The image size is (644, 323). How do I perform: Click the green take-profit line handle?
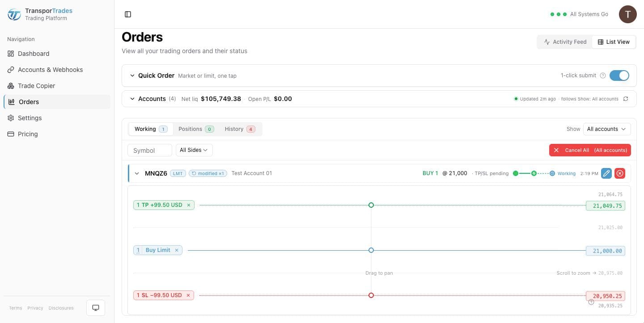(371, 205)
